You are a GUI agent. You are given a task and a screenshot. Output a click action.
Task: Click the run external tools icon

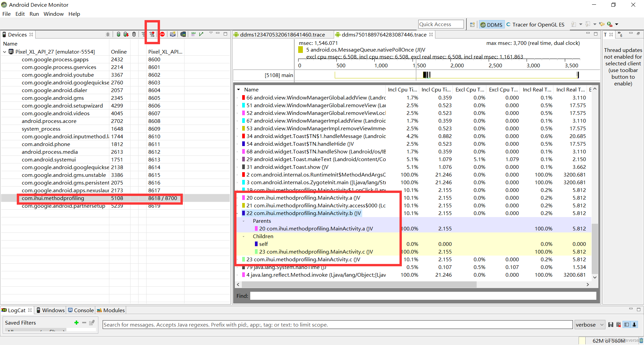[x=610, y=24]
